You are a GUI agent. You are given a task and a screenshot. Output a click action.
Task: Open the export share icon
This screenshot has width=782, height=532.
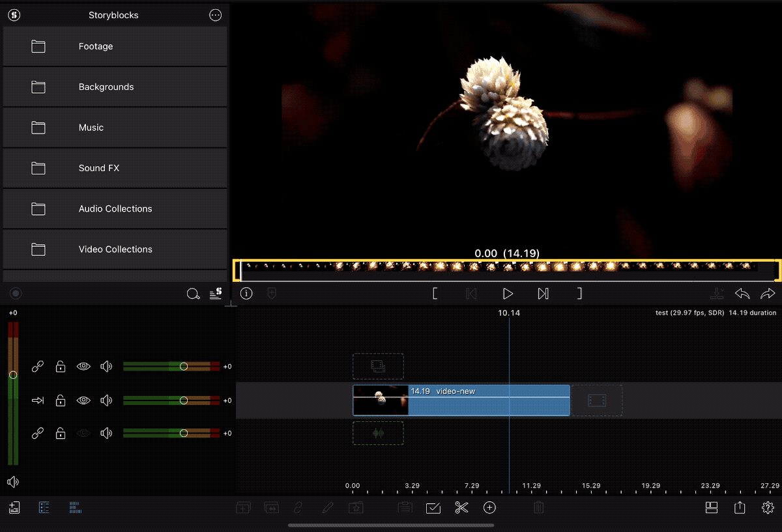pos(739,508)
